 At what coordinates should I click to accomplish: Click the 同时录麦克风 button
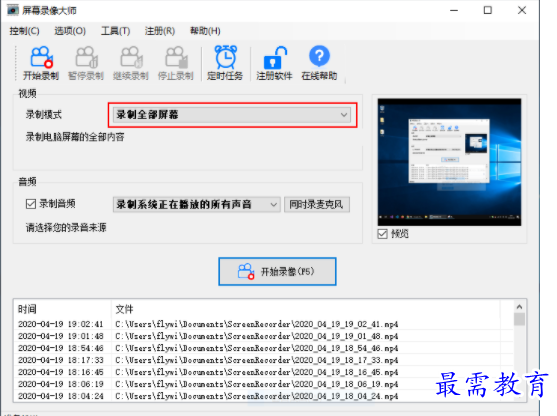(x=317, y=204)
